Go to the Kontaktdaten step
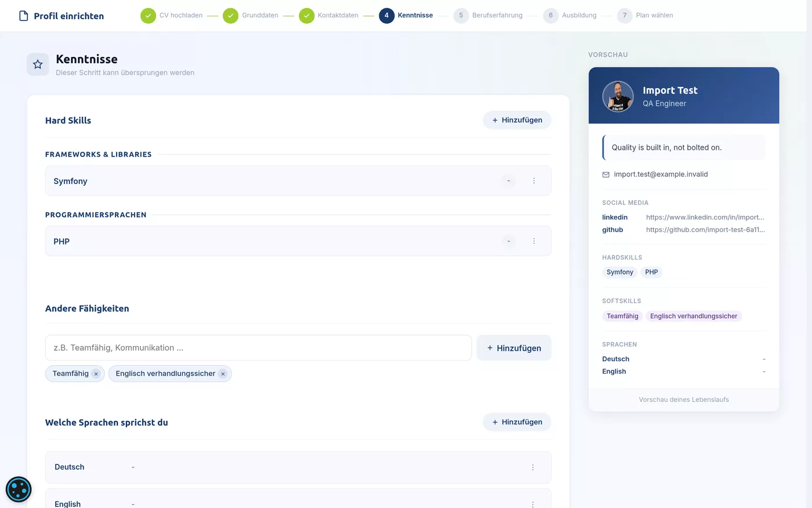Screen dimensions: 812x508 [338, 16]
